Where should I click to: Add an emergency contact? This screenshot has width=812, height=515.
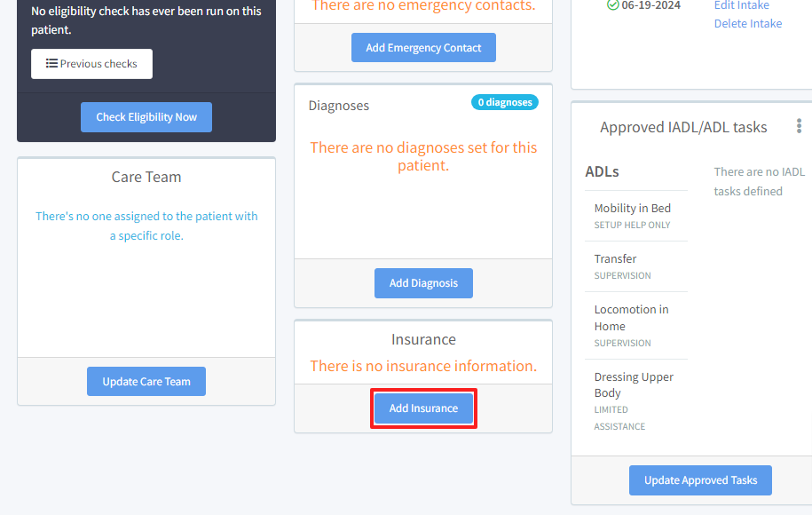[423, 48]
